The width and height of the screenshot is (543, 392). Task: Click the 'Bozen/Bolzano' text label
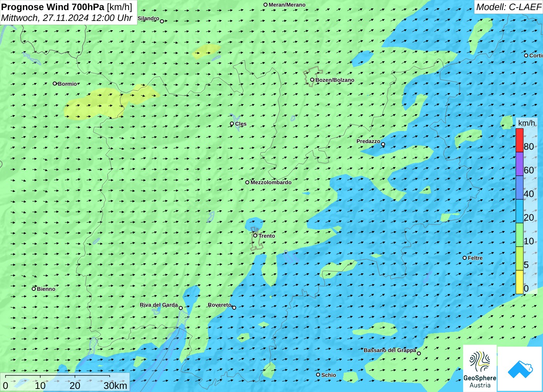[x=335, y=80]
